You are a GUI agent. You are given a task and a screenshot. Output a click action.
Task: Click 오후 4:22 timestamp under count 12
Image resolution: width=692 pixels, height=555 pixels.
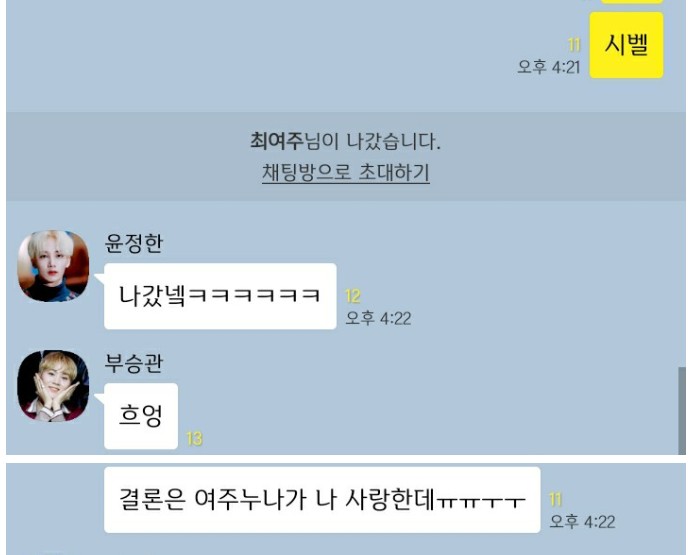(378, 318)
